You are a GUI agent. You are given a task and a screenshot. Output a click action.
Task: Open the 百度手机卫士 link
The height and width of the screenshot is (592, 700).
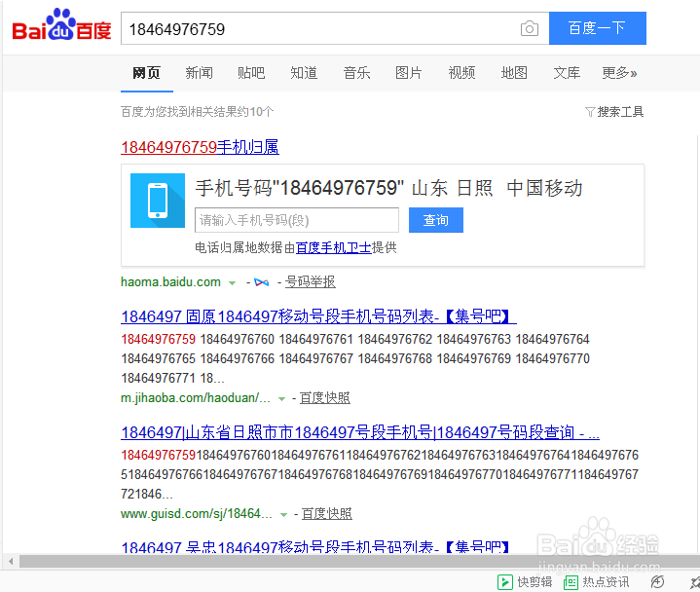pyautogui.click(x=334, y=247)
